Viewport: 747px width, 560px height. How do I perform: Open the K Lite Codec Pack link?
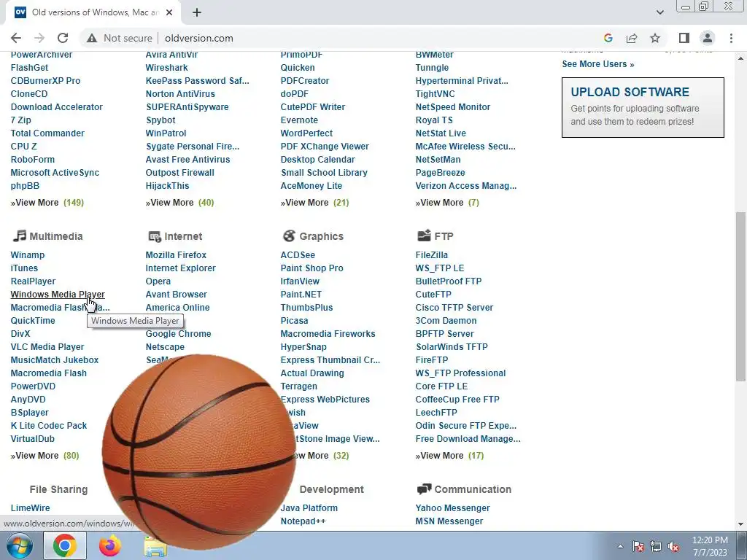(x=49, y=426)
